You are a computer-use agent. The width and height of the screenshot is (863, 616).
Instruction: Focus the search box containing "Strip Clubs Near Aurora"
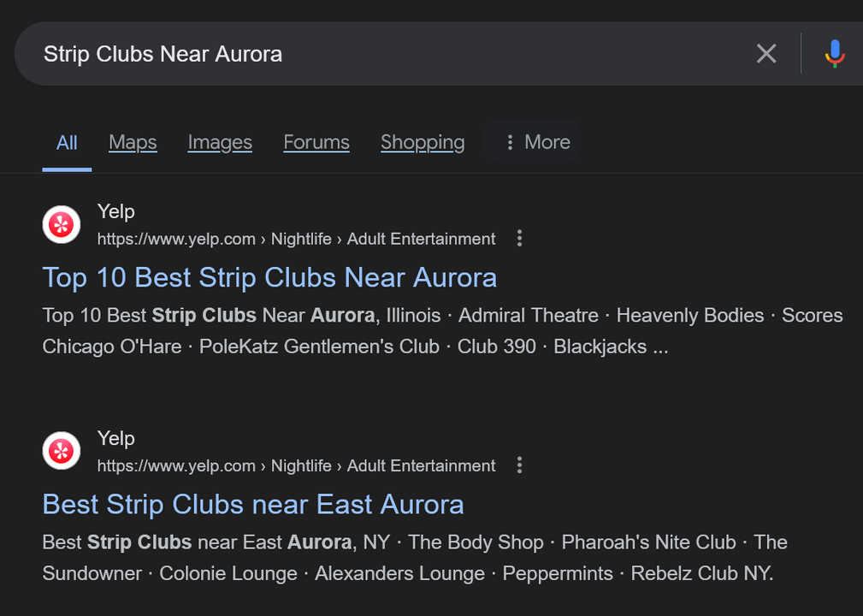coord(385,54)
